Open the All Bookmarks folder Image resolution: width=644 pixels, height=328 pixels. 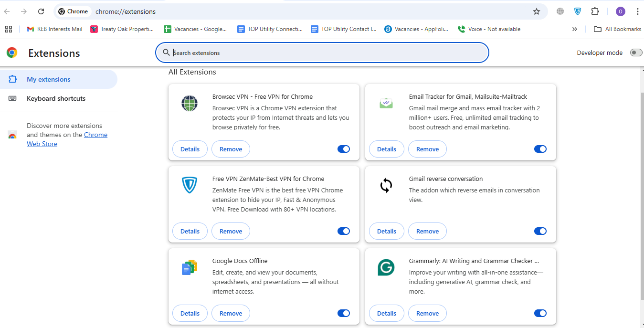coord(617,29)
